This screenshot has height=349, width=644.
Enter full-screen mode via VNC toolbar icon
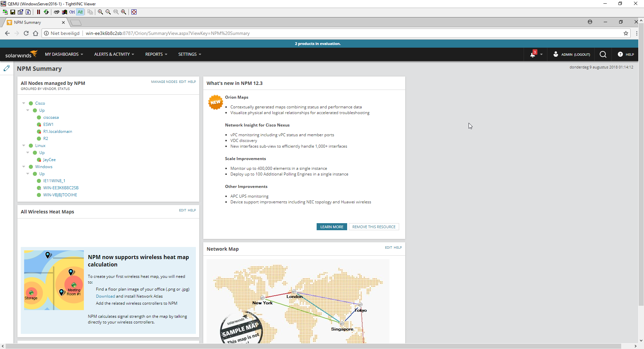pos(134,12)
